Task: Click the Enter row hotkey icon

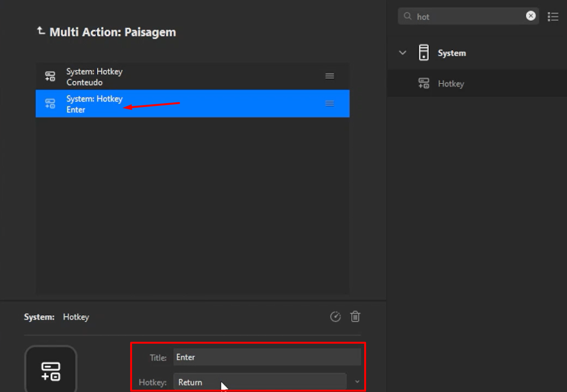Action: (x=50, y=104)
